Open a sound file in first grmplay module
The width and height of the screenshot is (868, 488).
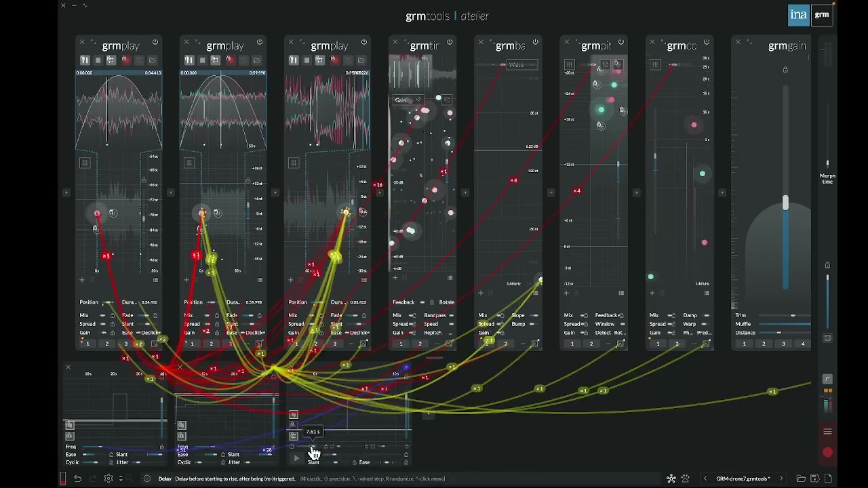(x=153, y=60)
